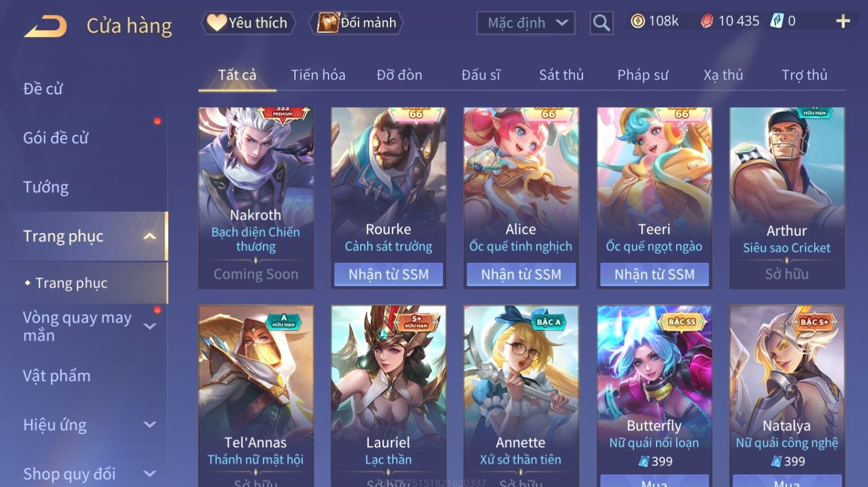The height and width of the screenshot is (487, 868).
Task: Tap the blue voucher ticket icon
Action: point(777,21)
